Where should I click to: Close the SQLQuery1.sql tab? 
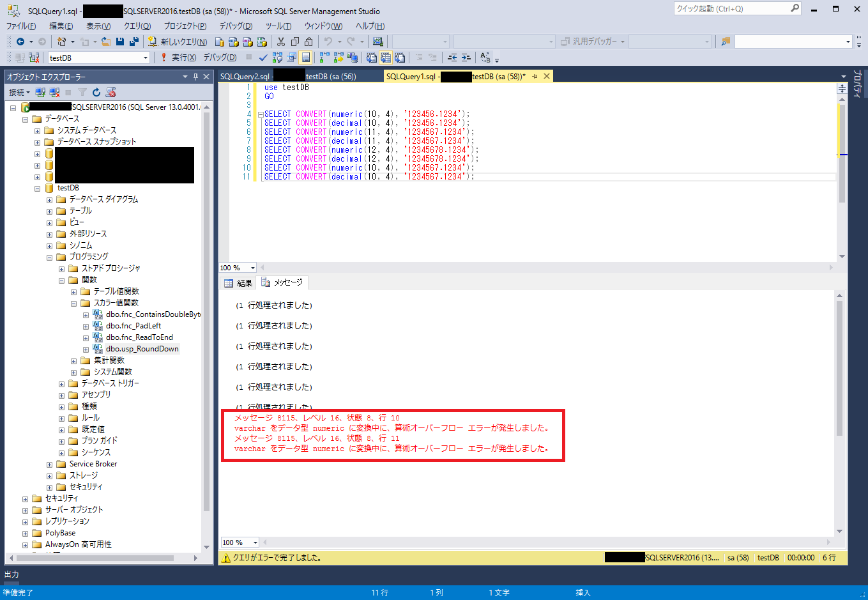547,76
